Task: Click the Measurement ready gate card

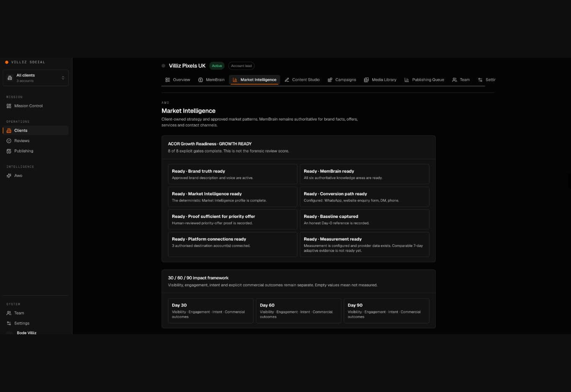Action: tap(364, 245)
